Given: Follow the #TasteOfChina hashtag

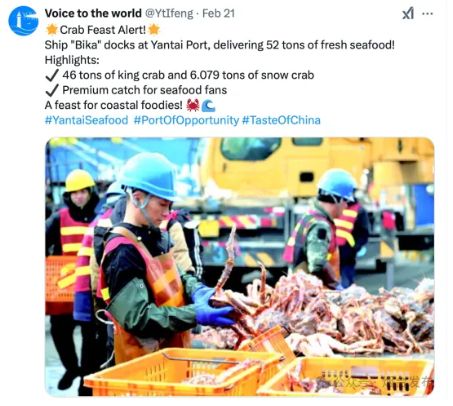Looking at the screenshot, I should point(281,120).
